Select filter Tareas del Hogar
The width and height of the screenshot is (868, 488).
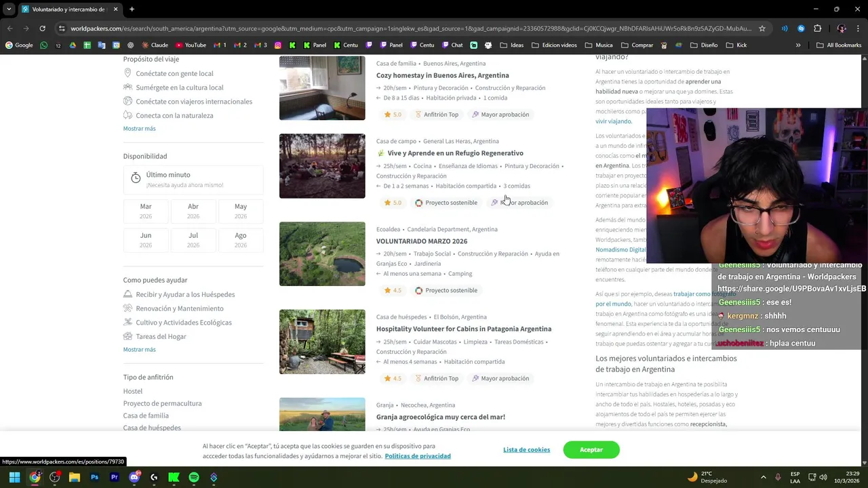[x=155, y=336]
